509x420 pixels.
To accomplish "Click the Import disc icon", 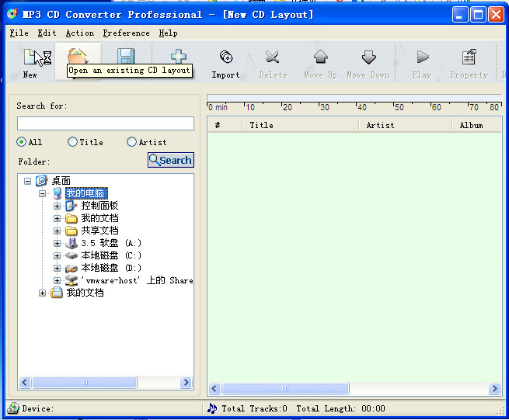I will [x=226, y=57].
